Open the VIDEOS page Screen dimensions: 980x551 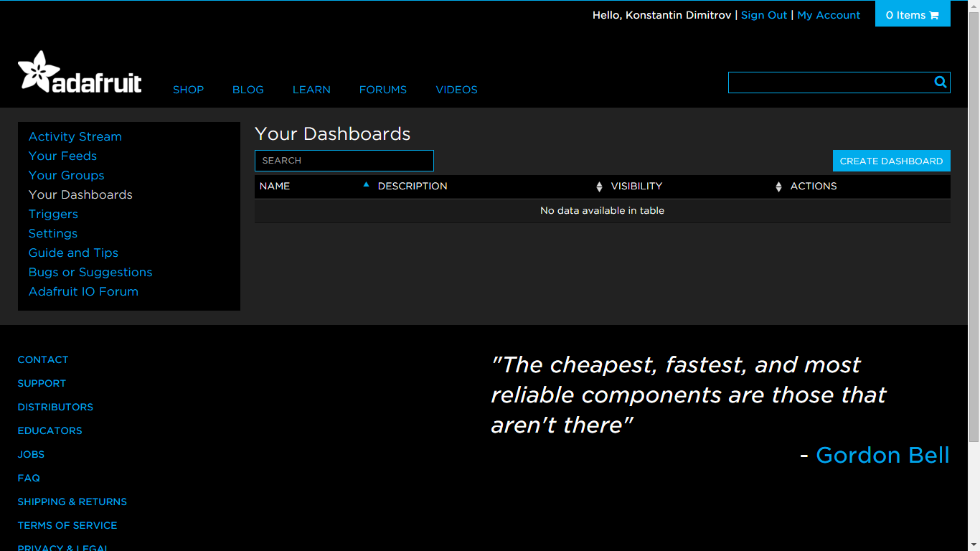coord(457,90)
